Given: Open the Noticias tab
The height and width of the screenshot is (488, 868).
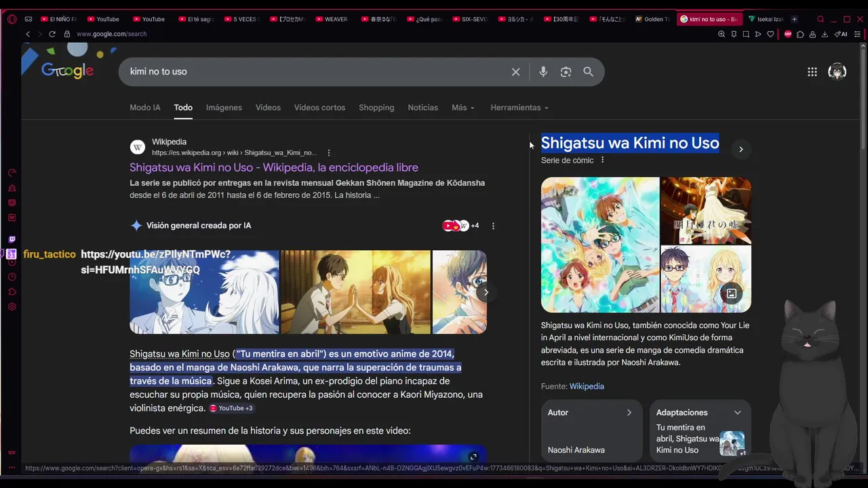Looking at the screenshot, I should coord(422,108).
